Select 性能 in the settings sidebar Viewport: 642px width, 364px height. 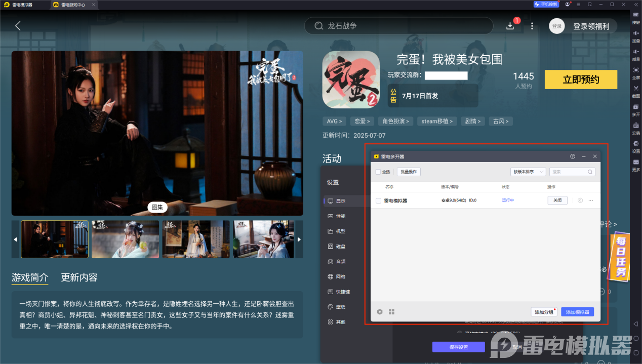tap(340, 216)
